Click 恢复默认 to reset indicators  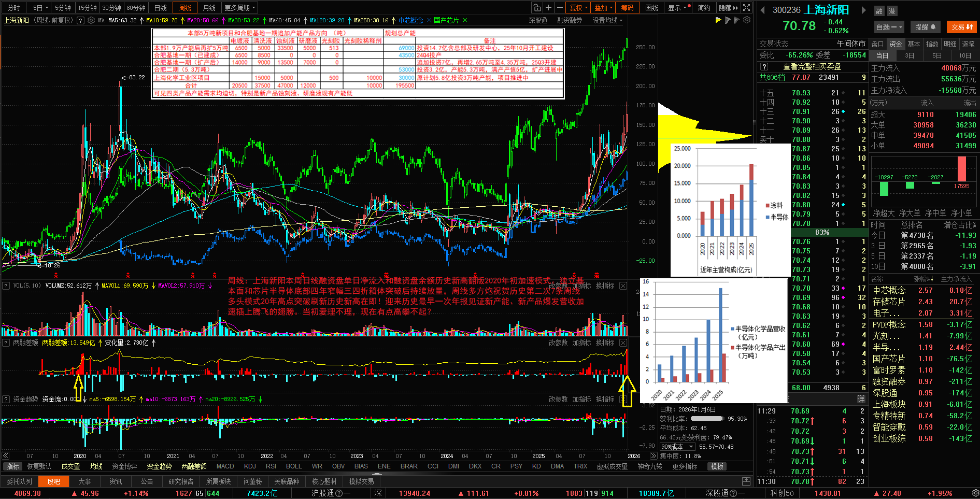tap(39, 466)
